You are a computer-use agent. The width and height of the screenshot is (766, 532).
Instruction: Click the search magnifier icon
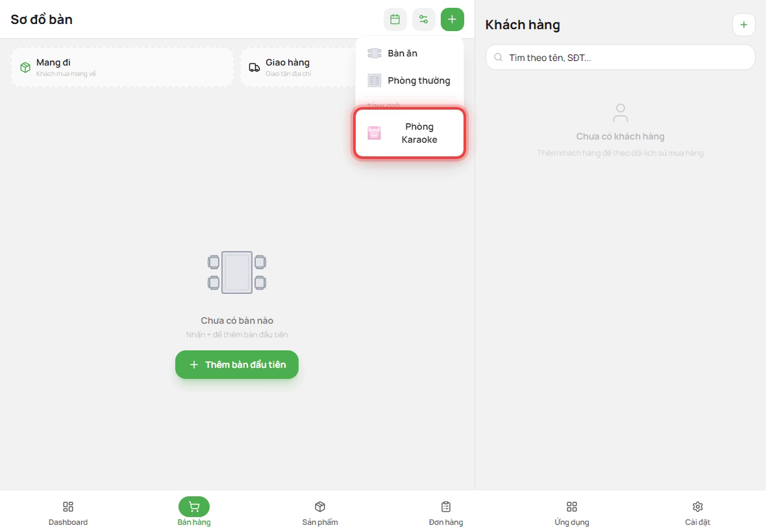[x=499, y=57]
